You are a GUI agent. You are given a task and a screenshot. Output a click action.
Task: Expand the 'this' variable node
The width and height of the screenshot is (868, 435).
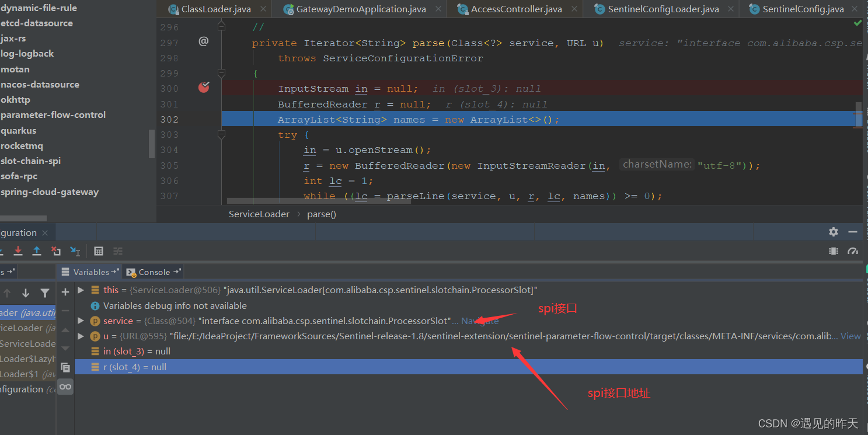point(81,290)
